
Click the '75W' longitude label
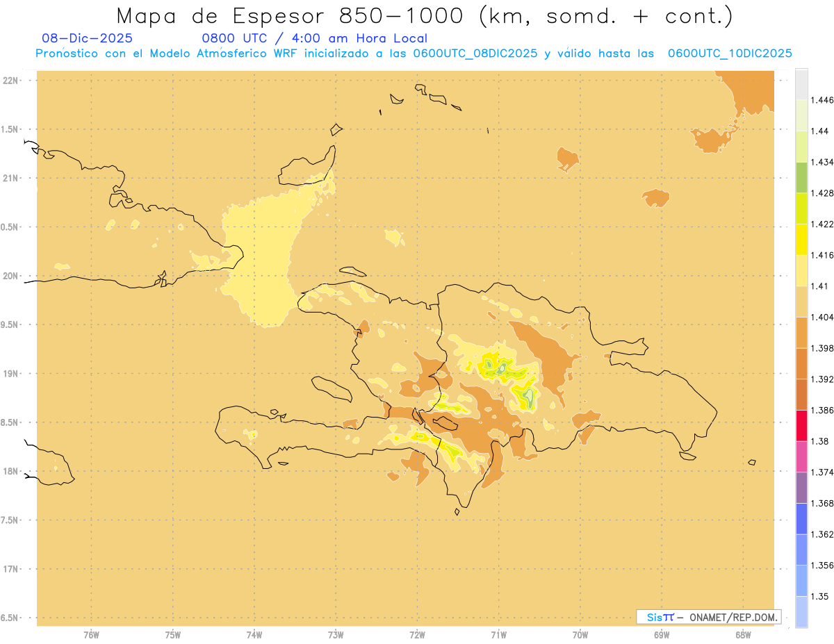click(173, 635)
